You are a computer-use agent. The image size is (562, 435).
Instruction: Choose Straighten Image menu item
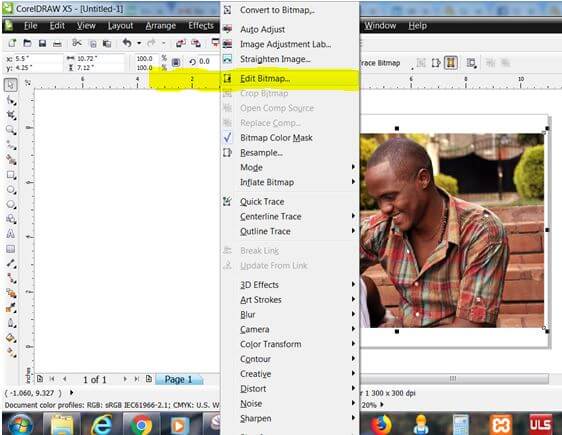290,59
